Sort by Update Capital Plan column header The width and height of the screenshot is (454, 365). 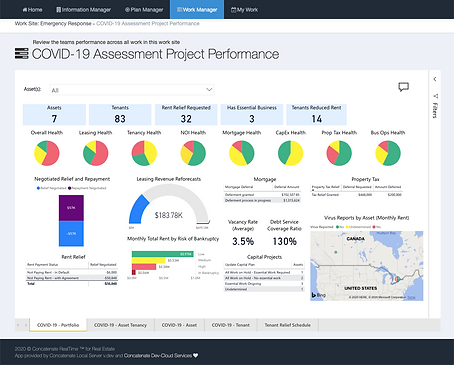point(240,265)
